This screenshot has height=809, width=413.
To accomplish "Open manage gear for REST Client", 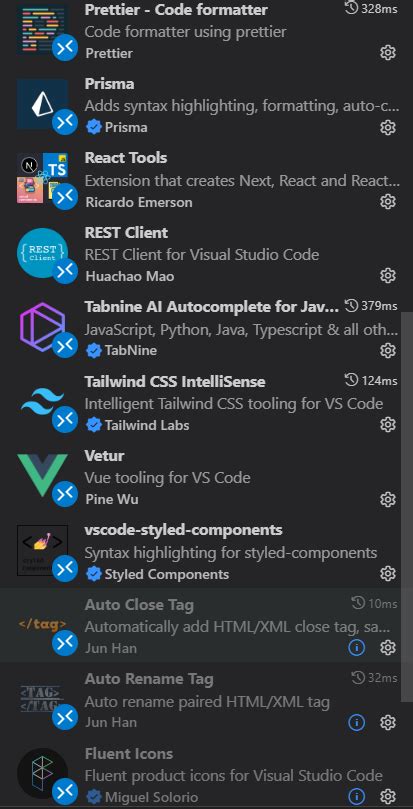I will pyautogui.click(x=388, y=276).
